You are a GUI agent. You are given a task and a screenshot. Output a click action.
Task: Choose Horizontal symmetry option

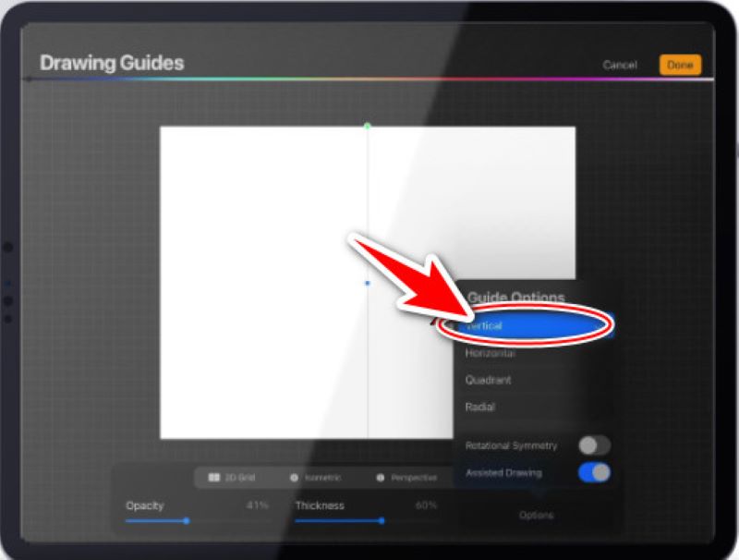[491, 353]
